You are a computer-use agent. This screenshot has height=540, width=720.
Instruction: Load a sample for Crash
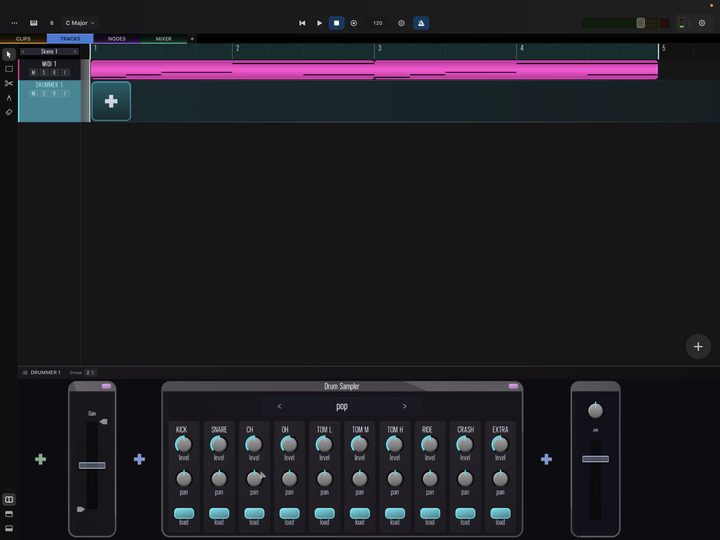(x=465, y=513)
